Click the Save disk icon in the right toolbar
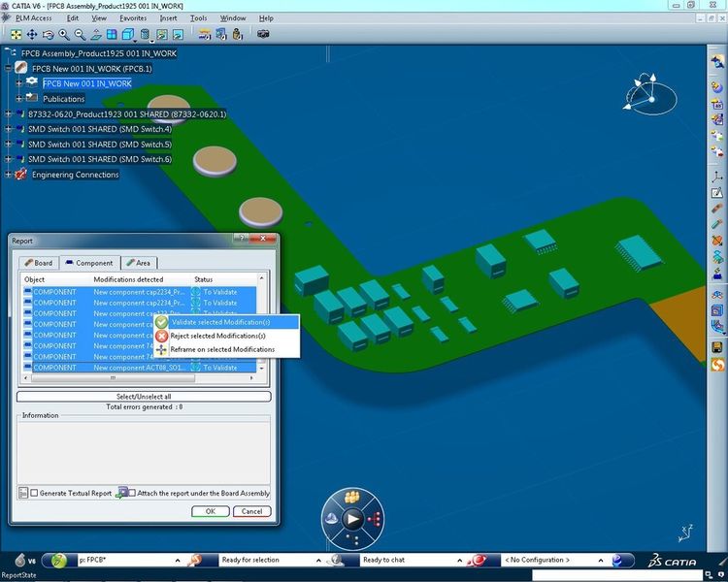The width and height of the screenshot is (728, 582). [x=717, y=347]
